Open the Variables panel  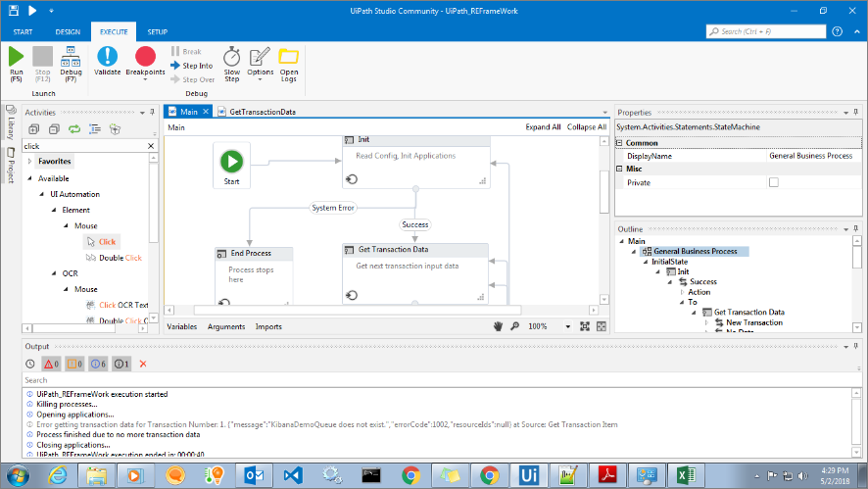point(181,326)
